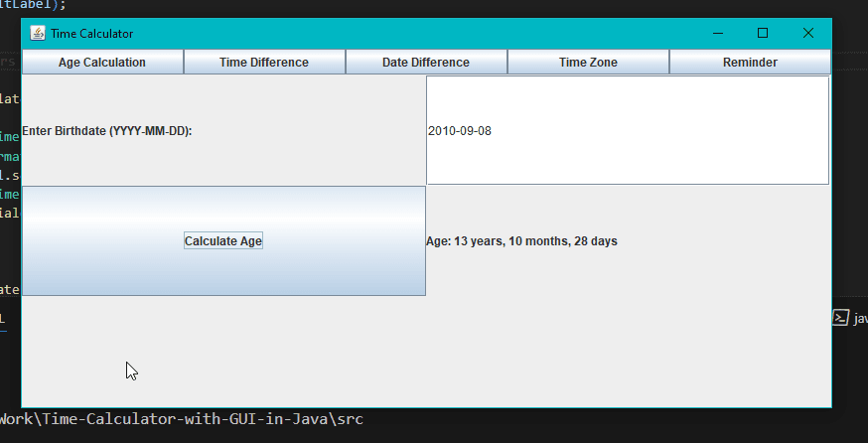Close the Time Calculator window

[808, 34]
